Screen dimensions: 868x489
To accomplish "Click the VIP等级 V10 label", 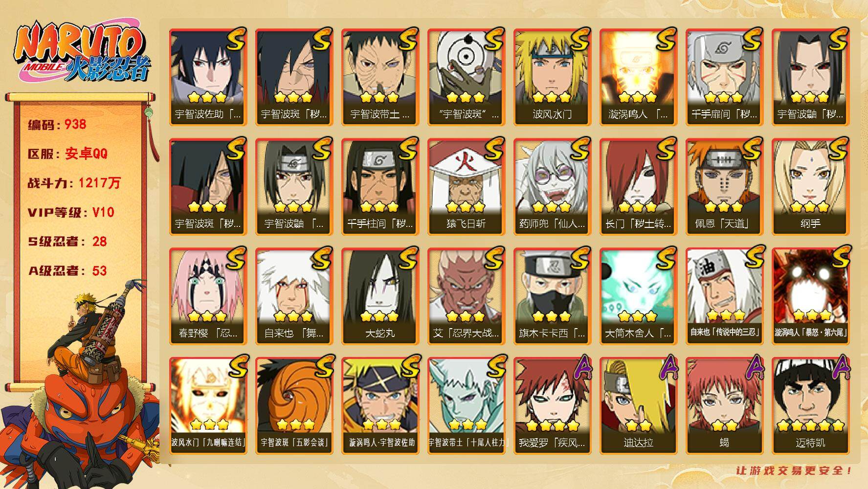I will click(x=71, y=212).
